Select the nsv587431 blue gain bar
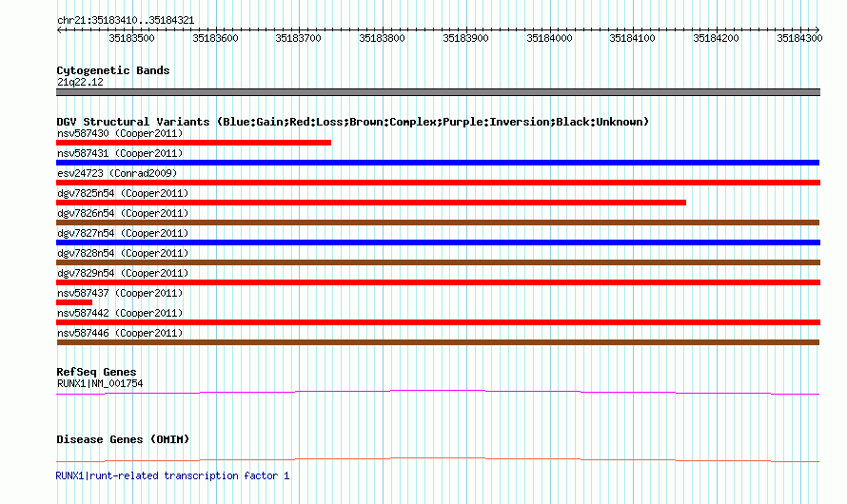 click(438, 163)
